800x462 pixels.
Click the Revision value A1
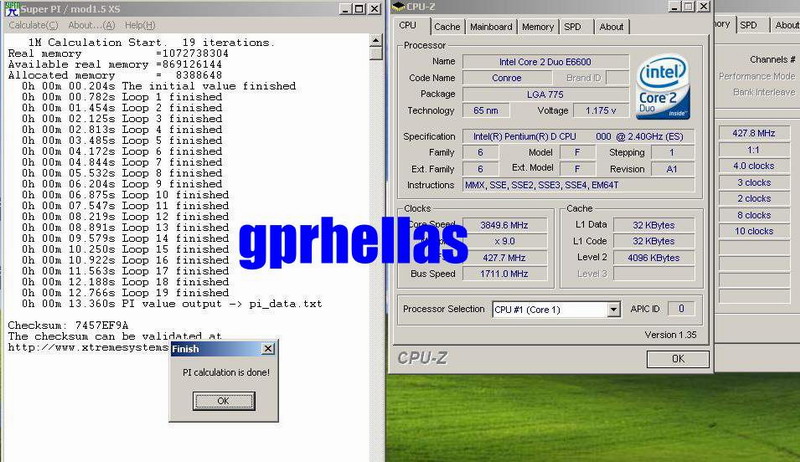point(672,169)
